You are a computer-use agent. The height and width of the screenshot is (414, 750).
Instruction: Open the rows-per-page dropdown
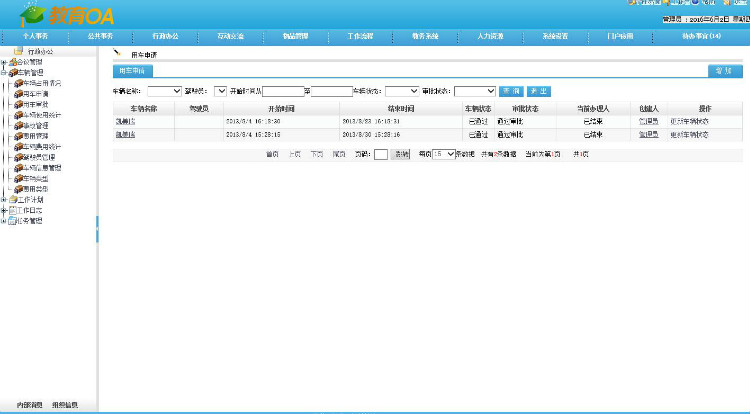pos(444,154)
